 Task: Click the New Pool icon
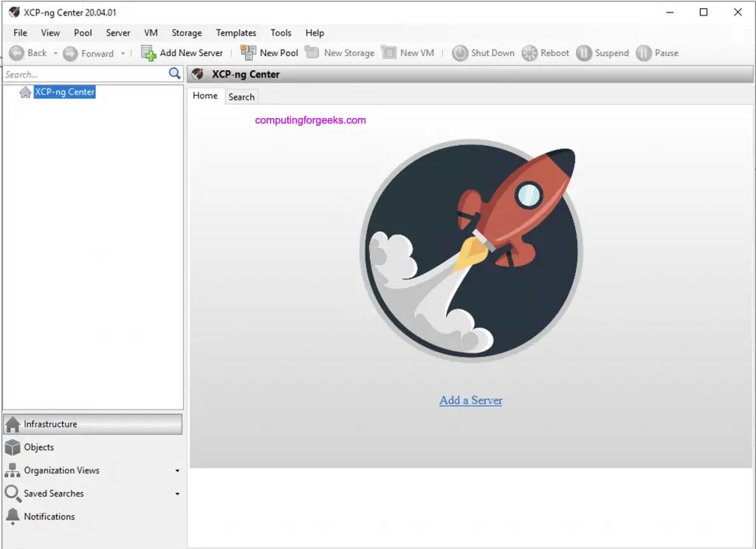[x=248, y=52]
